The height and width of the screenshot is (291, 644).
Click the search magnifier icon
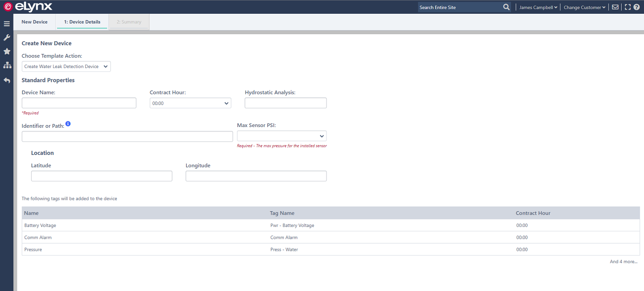tap(506, 7)
